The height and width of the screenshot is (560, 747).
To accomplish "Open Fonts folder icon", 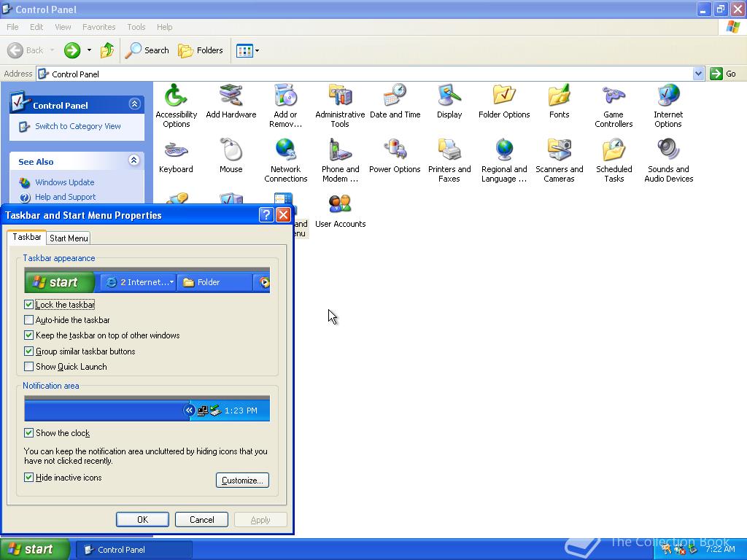I will click(x=559, y=101).
